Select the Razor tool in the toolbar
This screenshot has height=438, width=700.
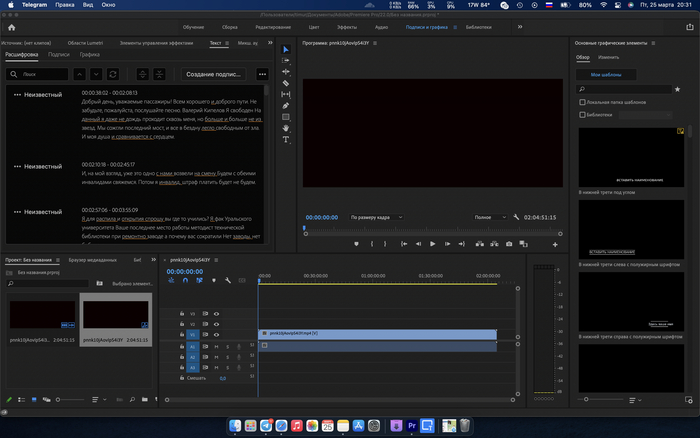coord(286,82)
